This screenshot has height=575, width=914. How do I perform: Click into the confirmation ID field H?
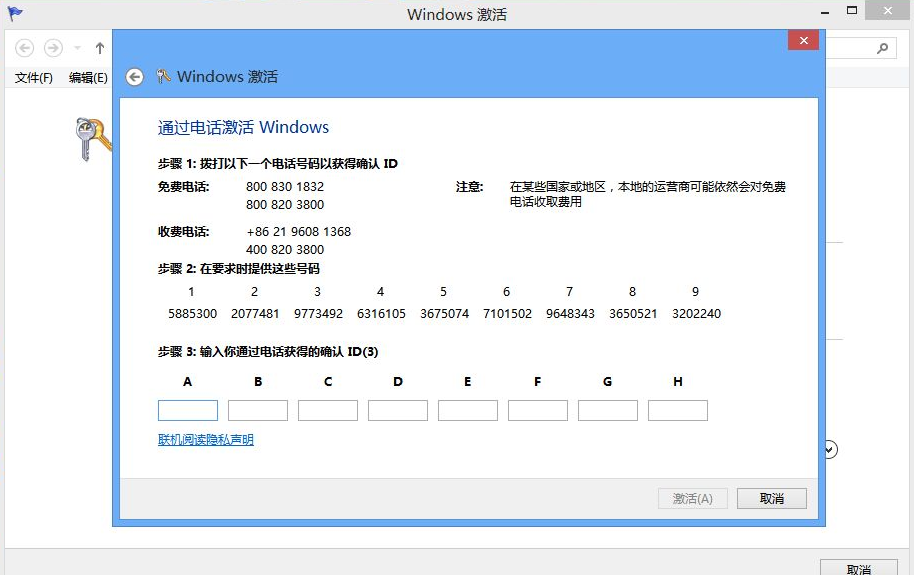pyautogui.click(x=678, y=411)
